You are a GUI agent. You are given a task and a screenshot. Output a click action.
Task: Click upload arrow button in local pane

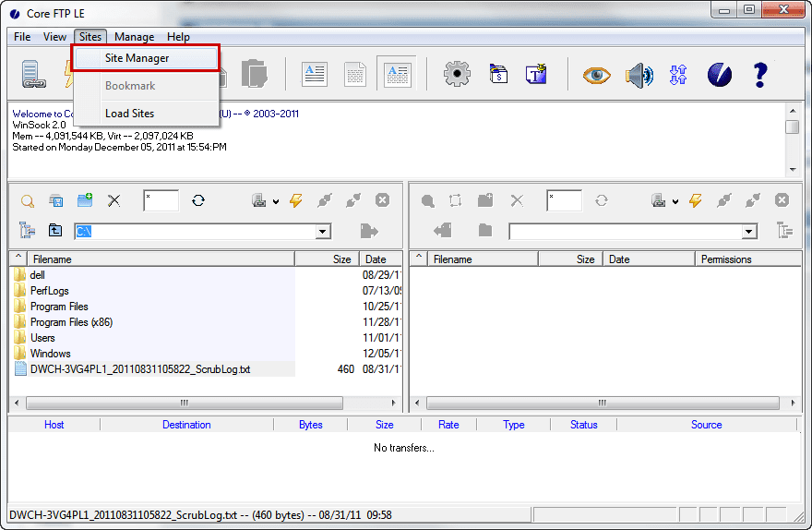369,231
